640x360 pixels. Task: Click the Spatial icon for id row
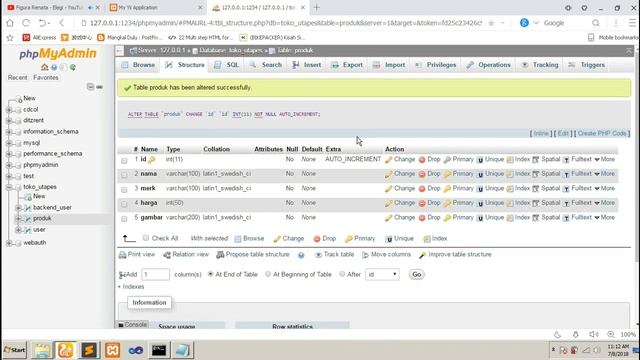tap(536, 160)
